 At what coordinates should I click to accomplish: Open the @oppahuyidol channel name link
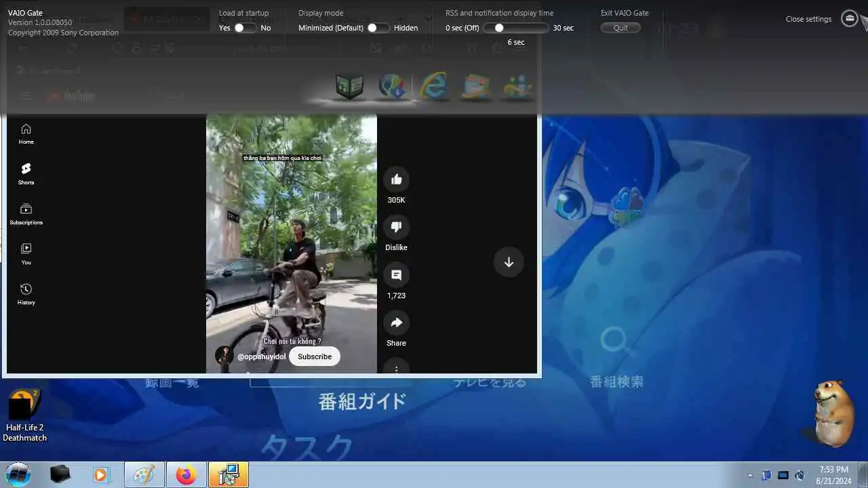pyautogui.click(x=261, y=357)
